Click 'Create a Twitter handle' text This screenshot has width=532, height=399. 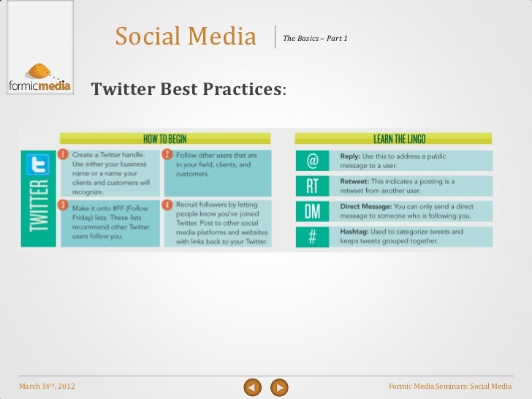click(x=109, y=155)
